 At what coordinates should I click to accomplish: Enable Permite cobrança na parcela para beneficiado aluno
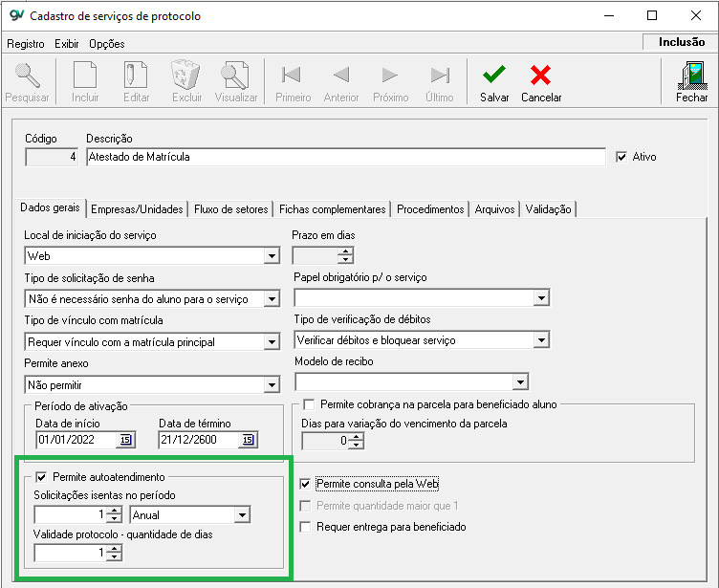coord(309,404)
